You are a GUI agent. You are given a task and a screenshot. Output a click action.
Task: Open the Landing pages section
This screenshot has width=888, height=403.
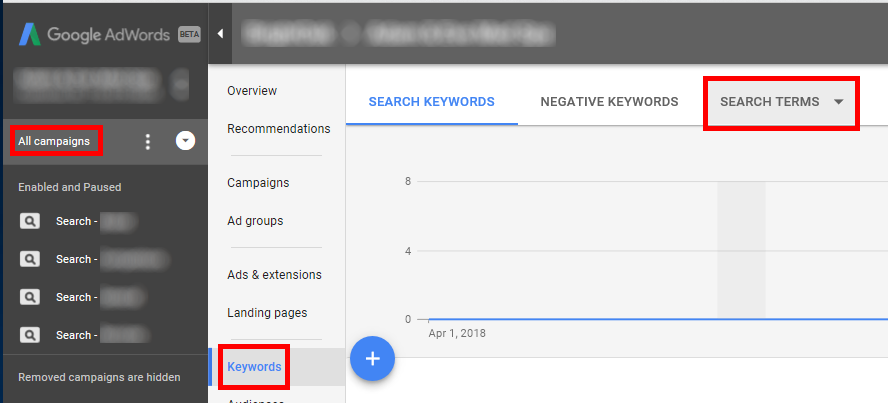click(x=267, y=313)
